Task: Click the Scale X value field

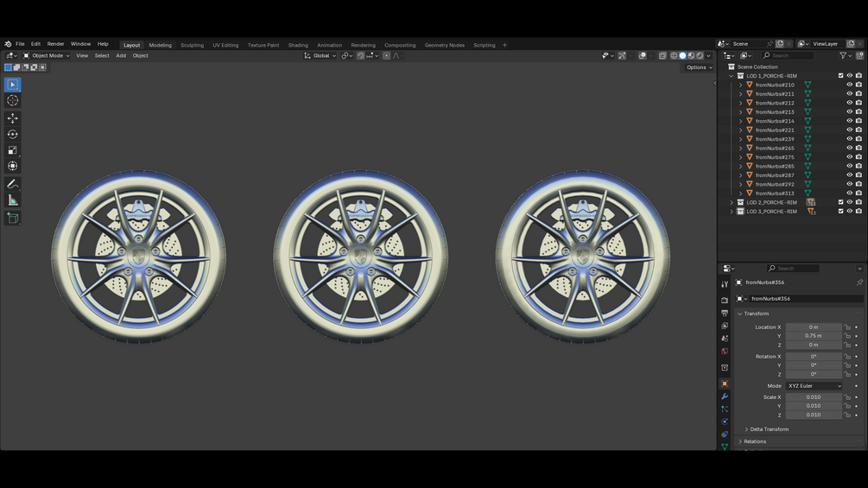Action: [814, 397]
